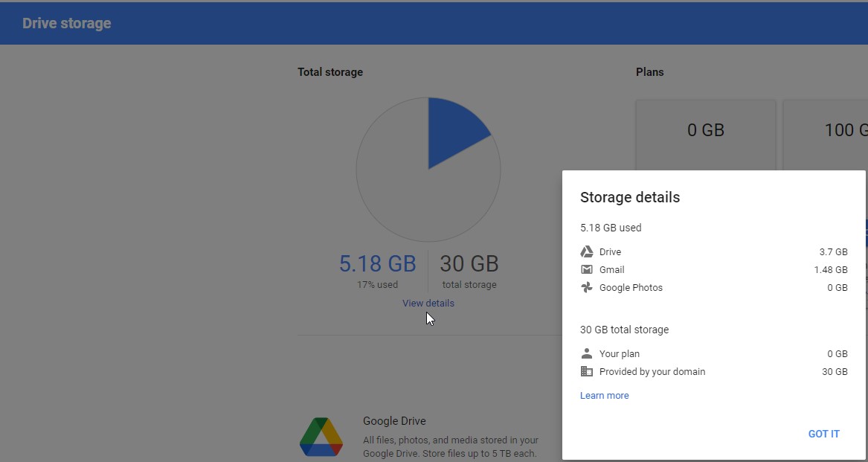This screenshot has width=868, height=462.
Task: Click the Plans section heading
Action: tap(649, 71)
